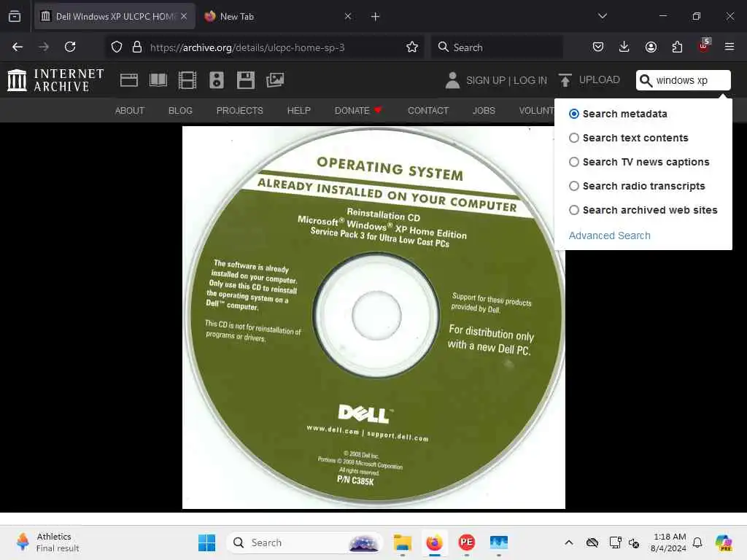Select Search TV news captions option
The image size is (747, 560).
pyautogui.click(x=574, y=162)
